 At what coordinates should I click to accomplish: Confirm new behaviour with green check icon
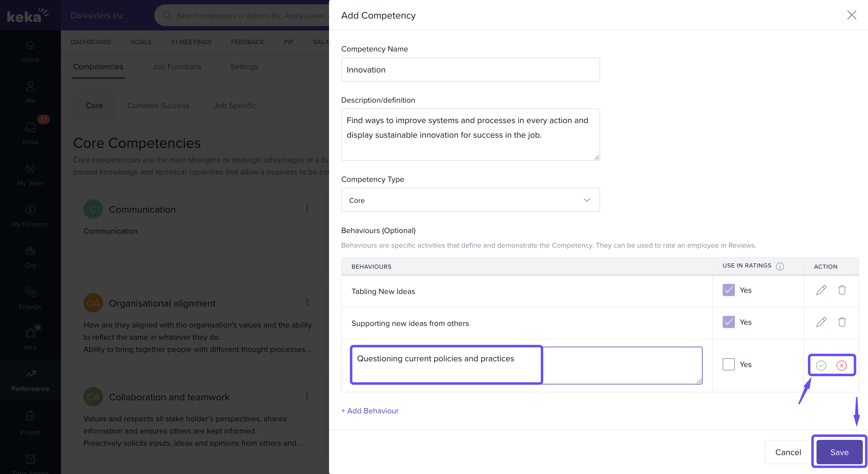point(821,365)
